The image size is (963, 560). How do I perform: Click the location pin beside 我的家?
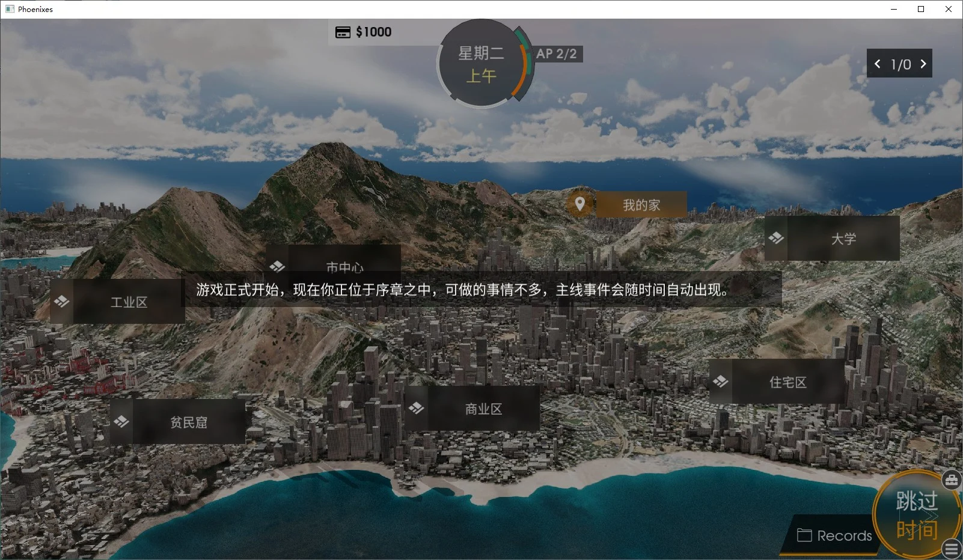point(580,204)
